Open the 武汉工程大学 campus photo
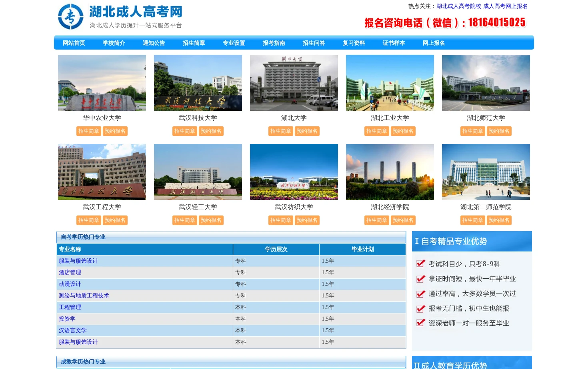Viewport: 588px width, 369px height. coord(102,172)
